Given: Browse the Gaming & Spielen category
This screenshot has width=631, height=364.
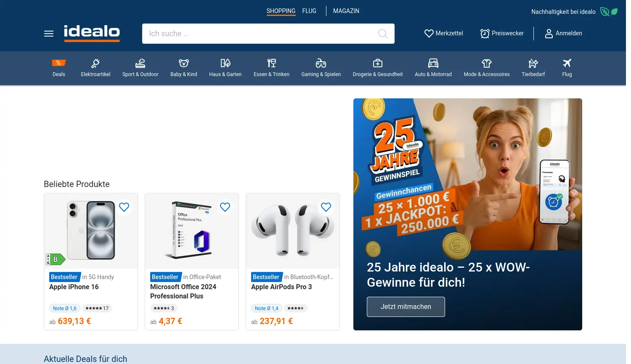Looking at the screenshot, I should click(321, 68).
